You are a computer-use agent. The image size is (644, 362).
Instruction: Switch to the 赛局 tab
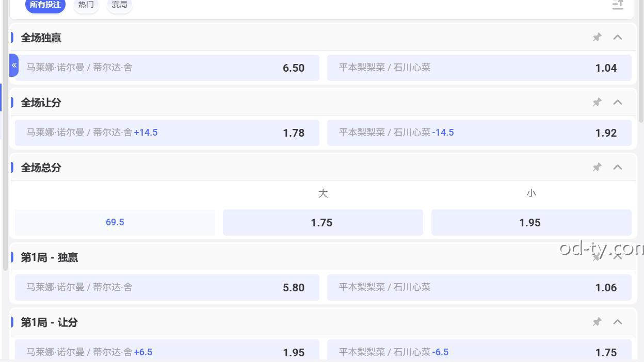click(119, 4)
